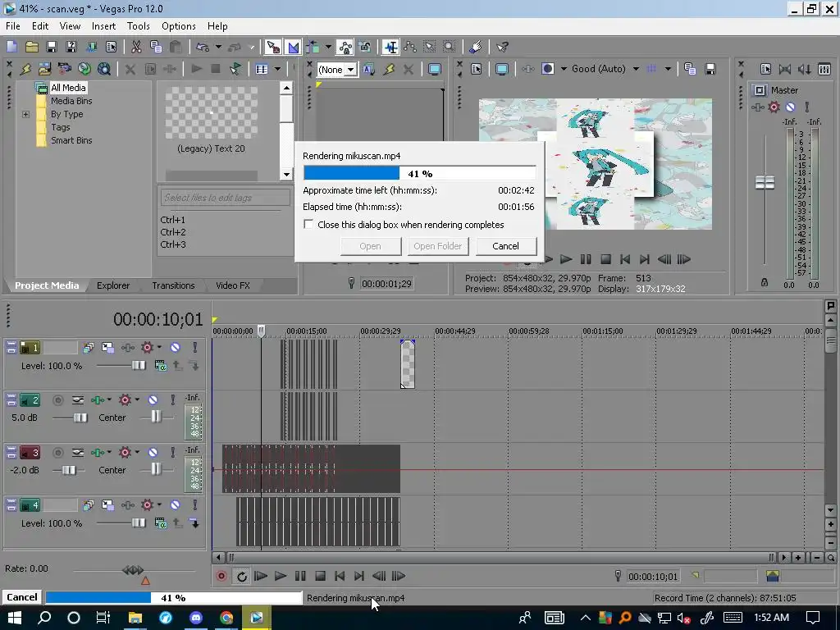
Task: Toggle Lock Envelopes to Events icon
Action: pos(345,47)
